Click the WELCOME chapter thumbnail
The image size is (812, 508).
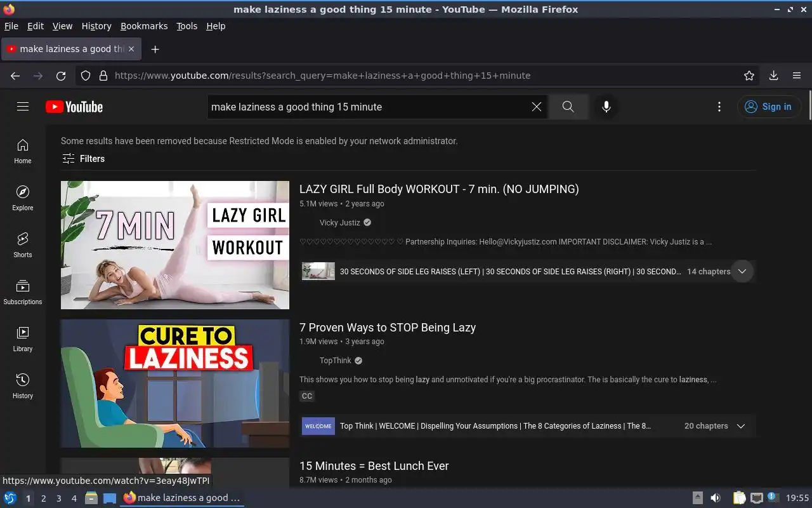[x=318, y=426]
